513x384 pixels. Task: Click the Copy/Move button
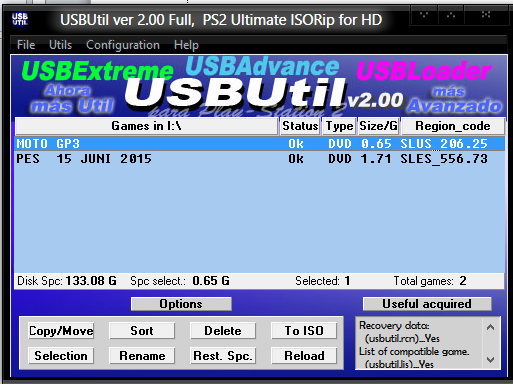pos(61,331)
